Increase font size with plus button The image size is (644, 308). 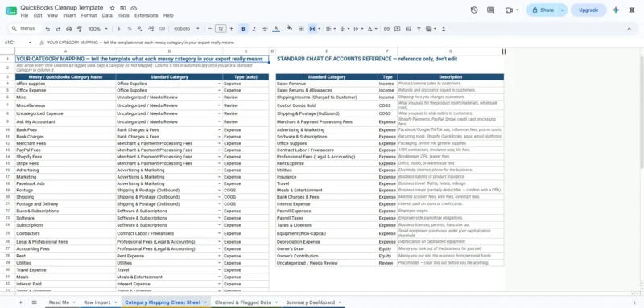(231, 29)
